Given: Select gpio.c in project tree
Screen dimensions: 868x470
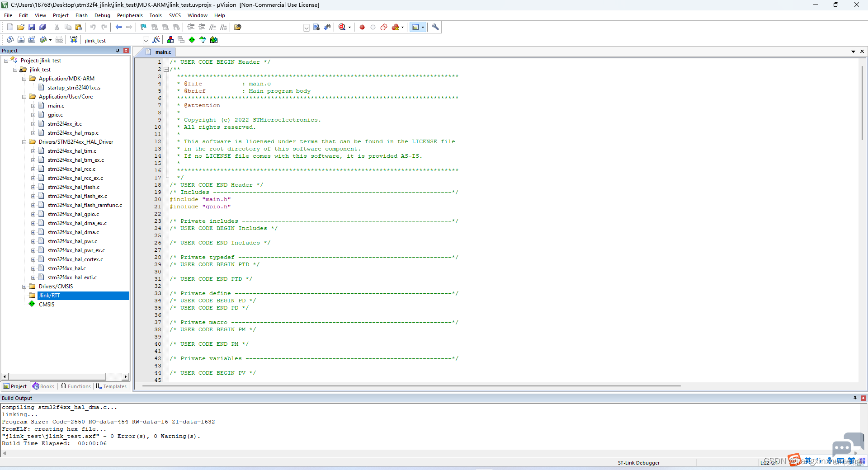Looking at the screenshot, I should [x=55, y=115].
